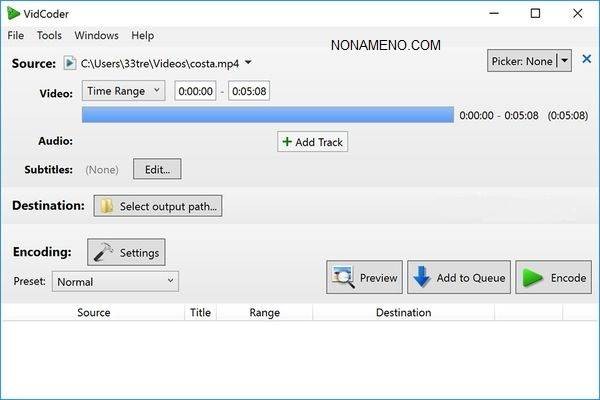Click the costa.mp4 video file icon
The height and width of the screenshot is (400, 600).
point(69,63)
